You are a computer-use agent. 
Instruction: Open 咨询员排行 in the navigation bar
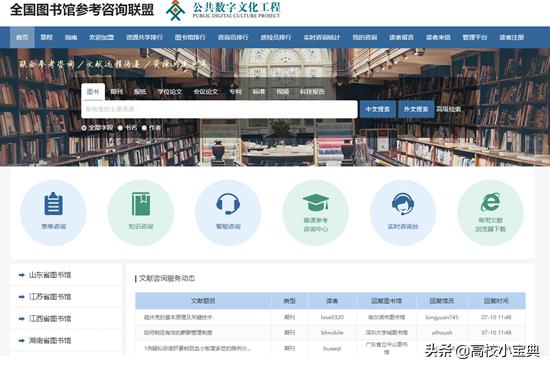233,37
